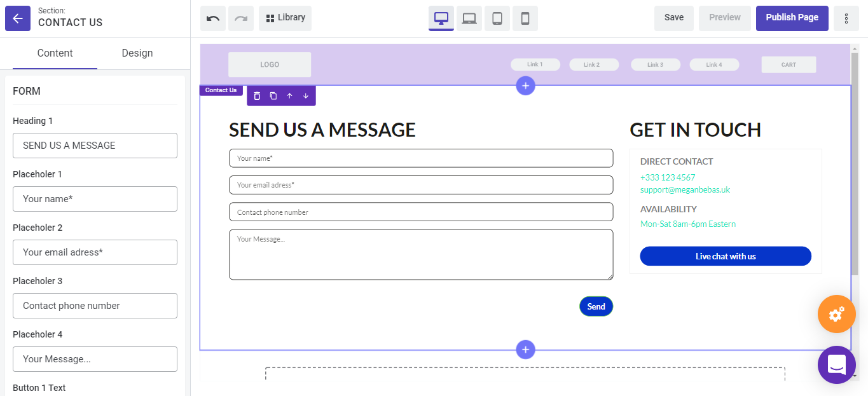Click the 'GET IN TOUCH' heading

point(695,130)
